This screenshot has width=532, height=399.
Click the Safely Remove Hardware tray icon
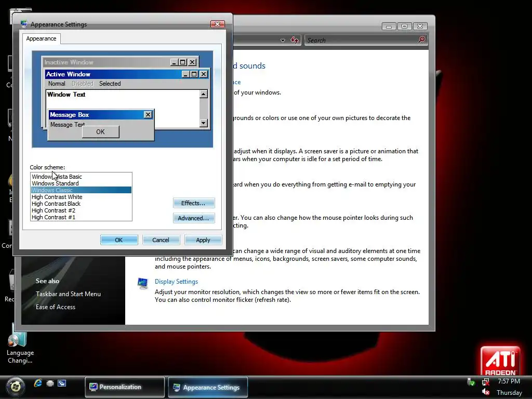(x=471, y=382)
